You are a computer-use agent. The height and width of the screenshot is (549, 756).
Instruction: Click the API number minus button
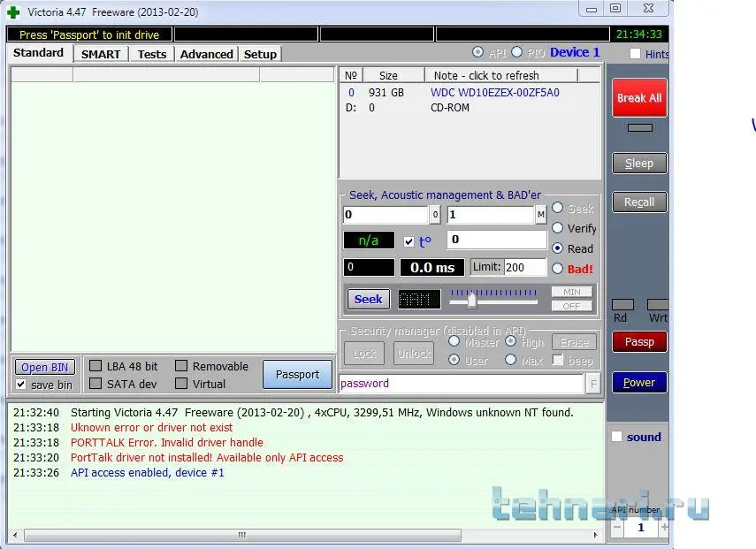click(616, 527)
